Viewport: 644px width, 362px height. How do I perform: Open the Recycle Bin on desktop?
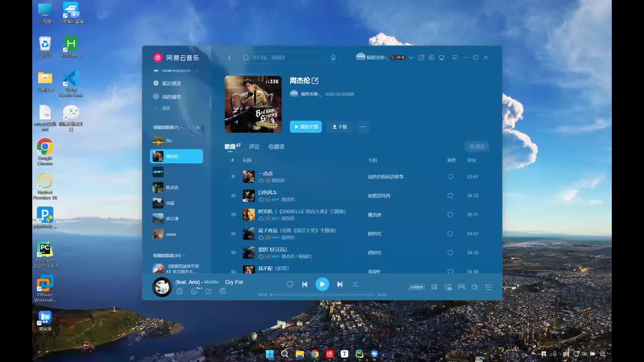click(x=45, y=47)
